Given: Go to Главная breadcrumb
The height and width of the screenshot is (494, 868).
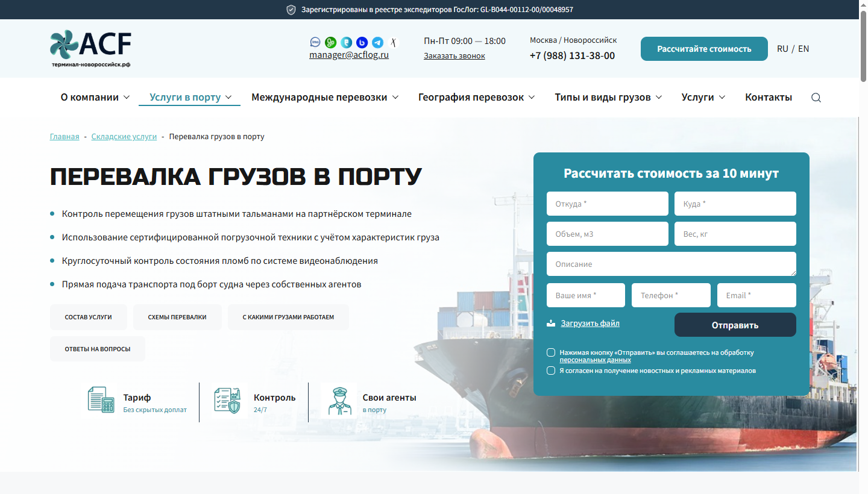Looking at the screenshot, I should coord(64,137).
